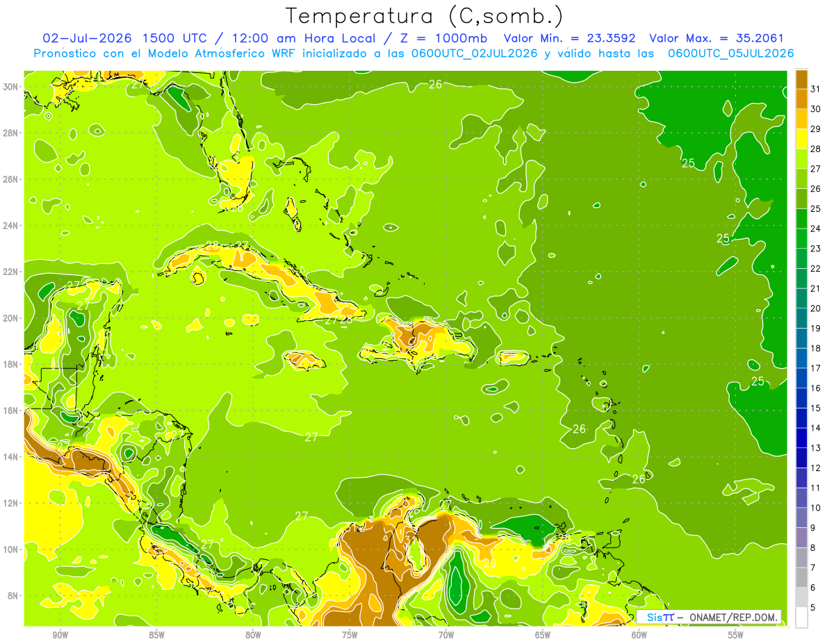834x644 pixels.
Task: Click the legend label '30'
Action: tap(816, 109)
